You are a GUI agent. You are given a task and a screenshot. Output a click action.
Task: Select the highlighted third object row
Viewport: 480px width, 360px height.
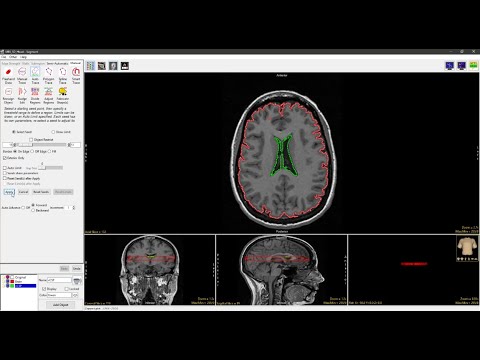[25, 286]
